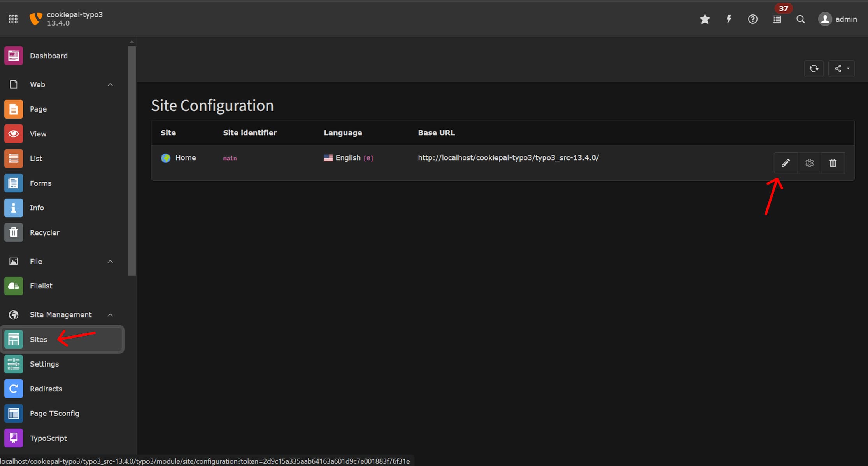Click the pencil edit icon for Home site
The width and height of the screenshot is (868, 466).
[x=786, y=163]
